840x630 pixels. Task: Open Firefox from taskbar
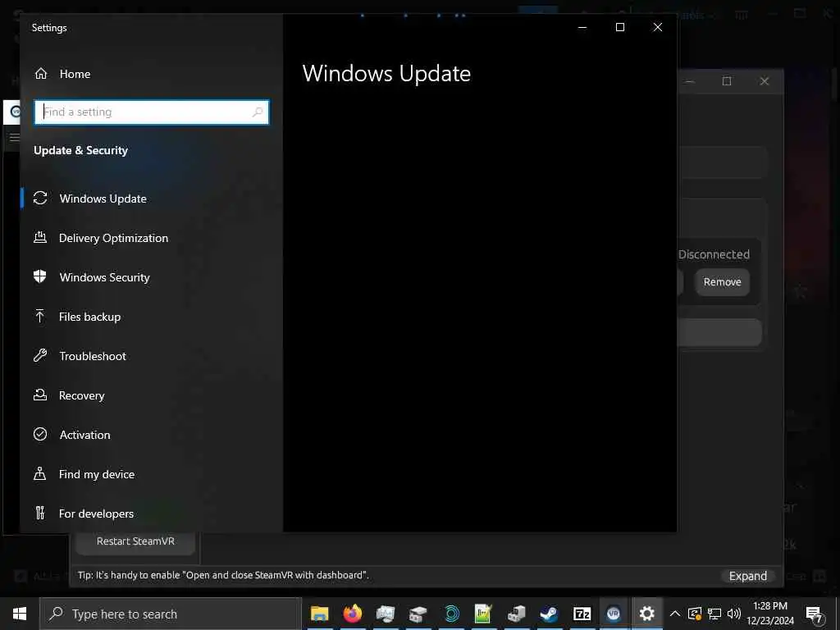click(x=353, y=614)
